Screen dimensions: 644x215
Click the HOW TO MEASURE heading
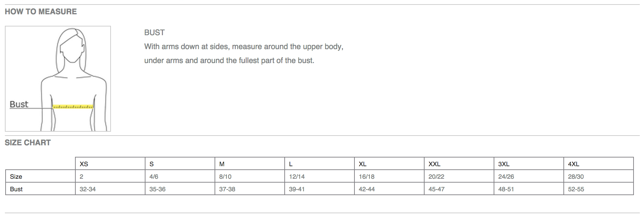click(x=41, y=11)
